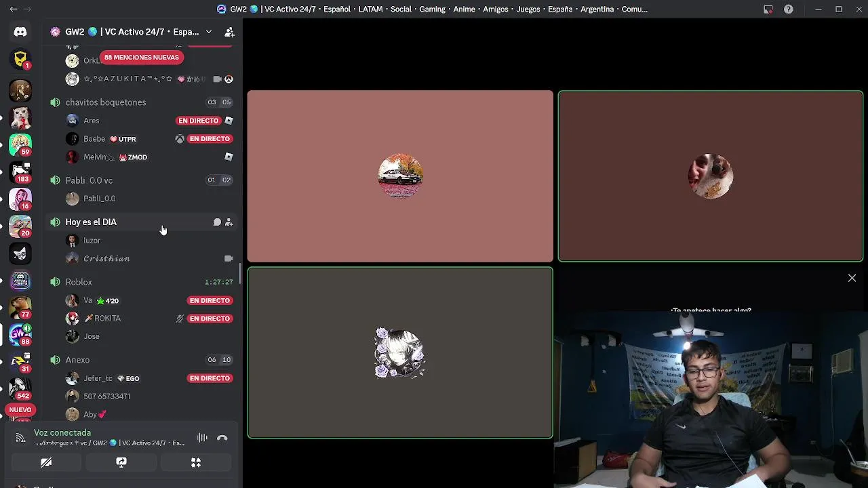
Task: Open the server with 542 mentions badge
Action: [x=20, y=388]
